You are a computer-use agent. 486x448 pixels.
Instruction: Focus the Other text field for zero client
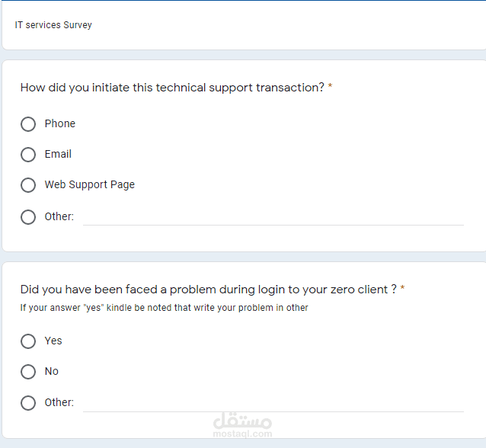coord(273,402)
